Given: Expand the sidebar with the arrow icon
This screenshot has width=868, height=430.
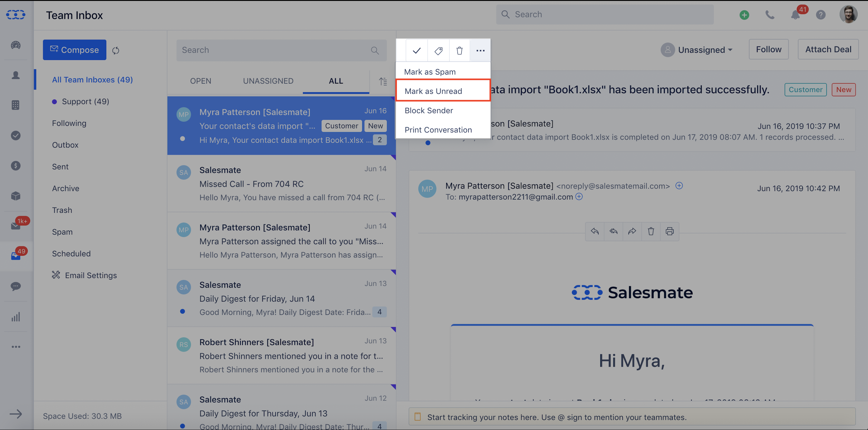Looking at the screenshot, I should coord(15,414).
